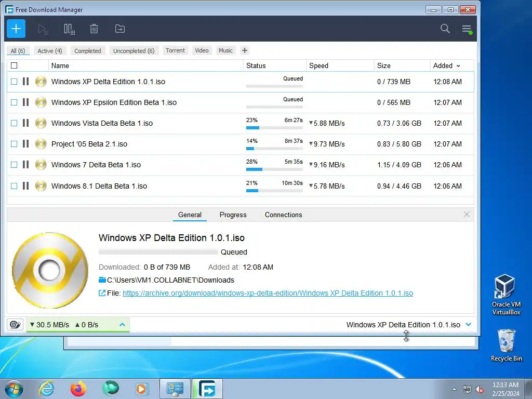This screenshot has height=399, width=532.
Task: Pause Windows XP Epsilon Edition Beta 1.iso
Action: click(x=26, y=102)
